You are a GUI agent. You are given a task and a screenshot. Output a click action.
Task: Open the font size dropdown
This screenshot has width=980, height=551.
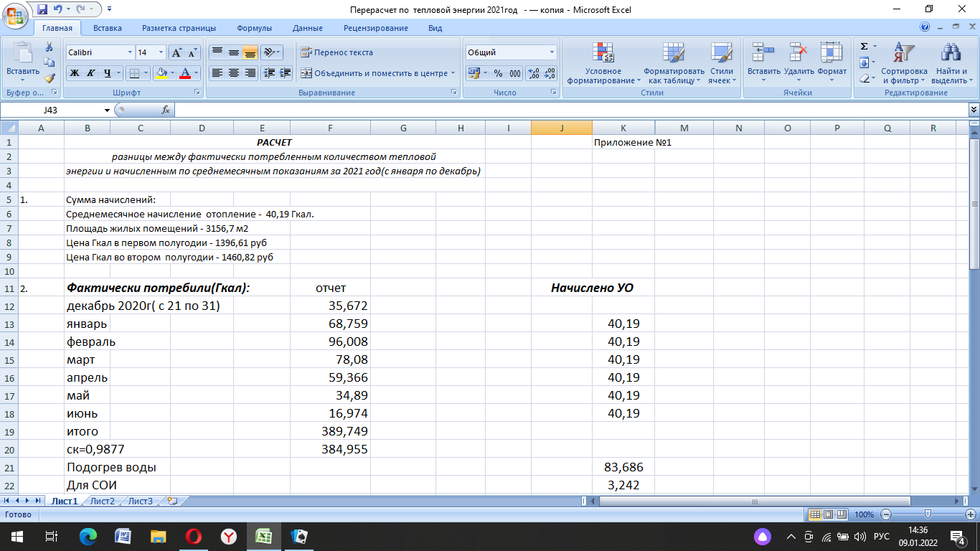click(160, 52)
